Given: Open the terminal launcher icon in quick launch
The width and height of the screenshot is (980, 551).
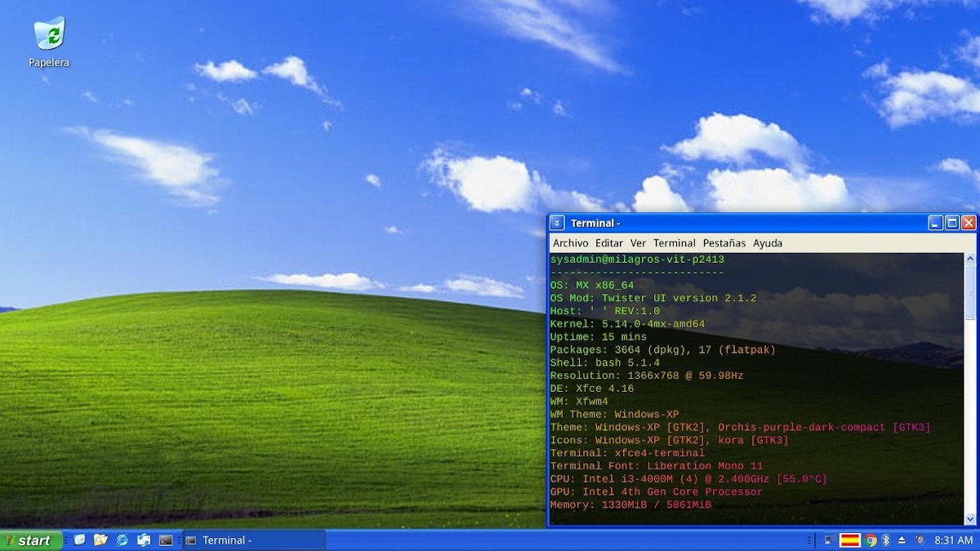Looking at the screenshot, I should pos(166,540).
